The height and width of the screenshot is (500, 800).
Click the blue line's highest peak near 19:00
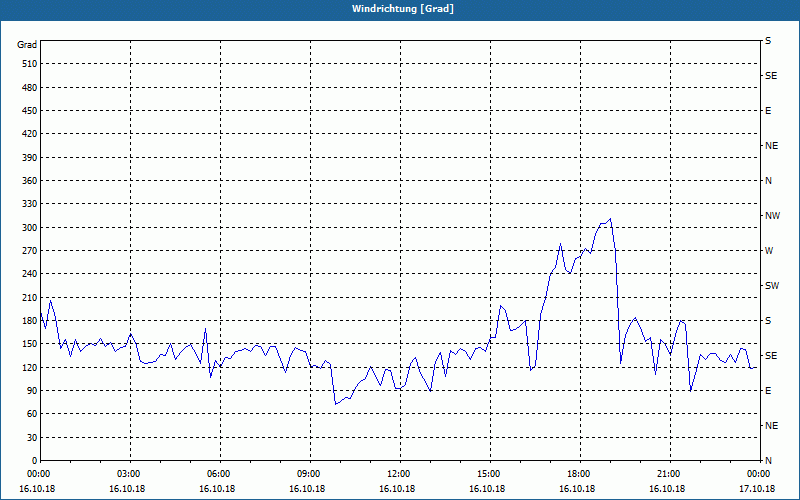pos(610,219)
